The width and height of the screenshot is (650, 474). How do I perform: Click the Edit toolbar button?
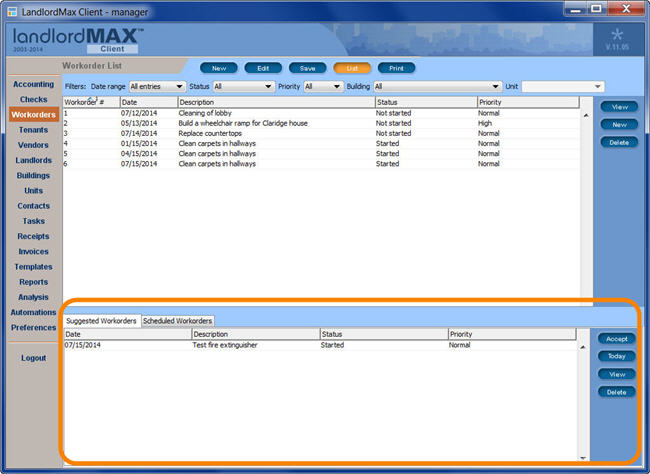pos(263,68)
